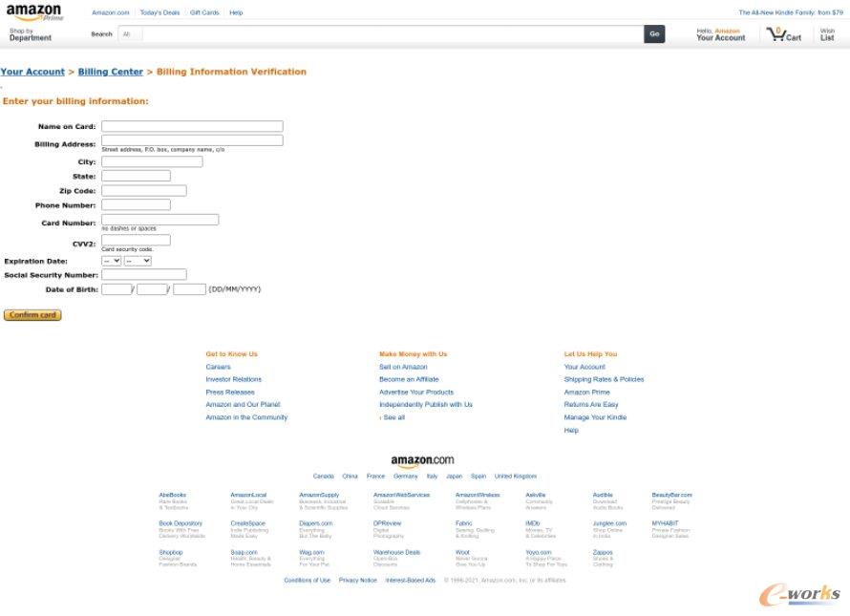Go to Billing Center breadcrumb

[x=111, y=72]
